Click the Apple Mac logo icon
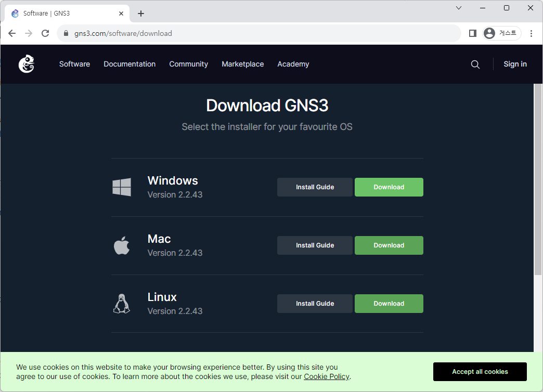Viewport: 543px width, 392px height. [x=122, y=245]
